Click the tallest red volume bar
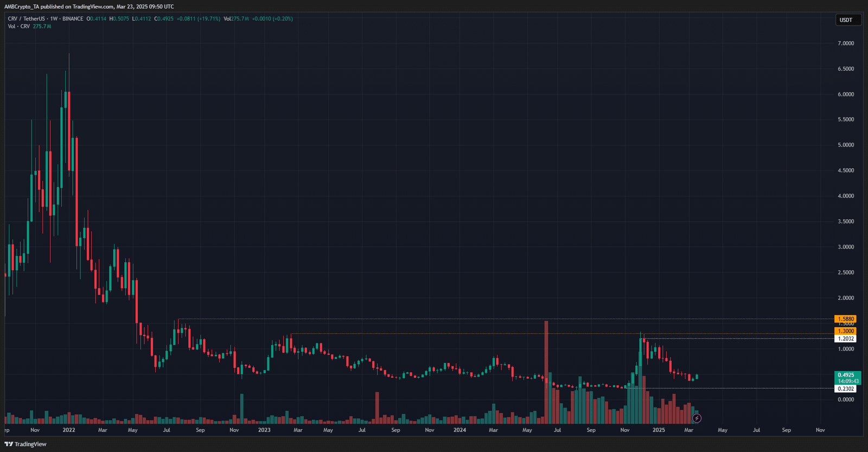 tap(546, 372)
